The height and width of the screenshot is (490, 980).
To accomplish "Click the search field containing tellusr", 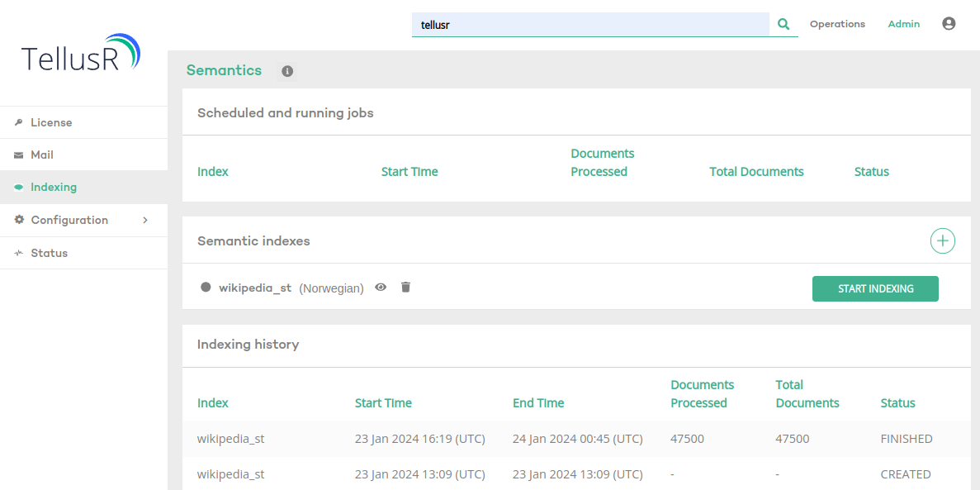I will click(590, 25).
